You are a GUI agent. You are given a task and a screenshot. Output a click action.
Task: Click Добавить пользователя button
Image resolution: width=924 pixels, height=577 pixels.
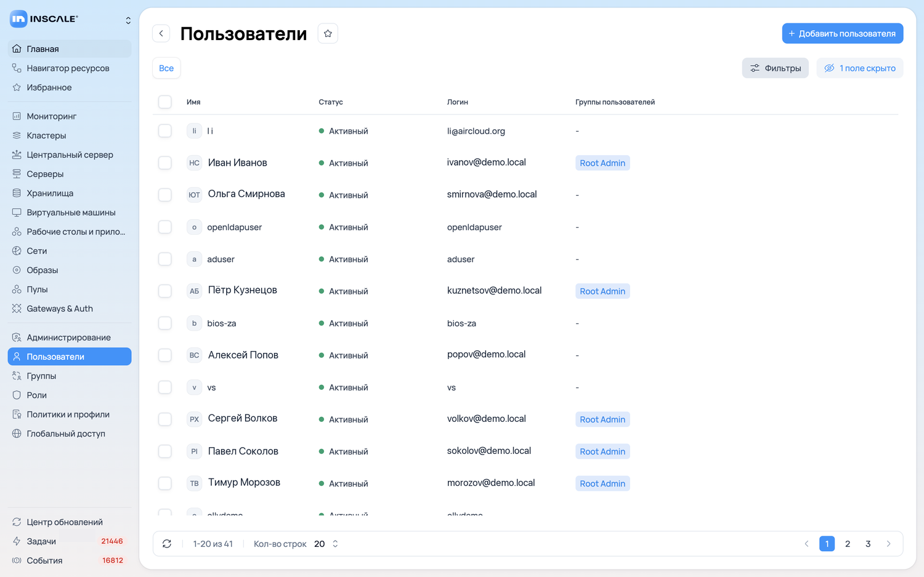(843, 33)
